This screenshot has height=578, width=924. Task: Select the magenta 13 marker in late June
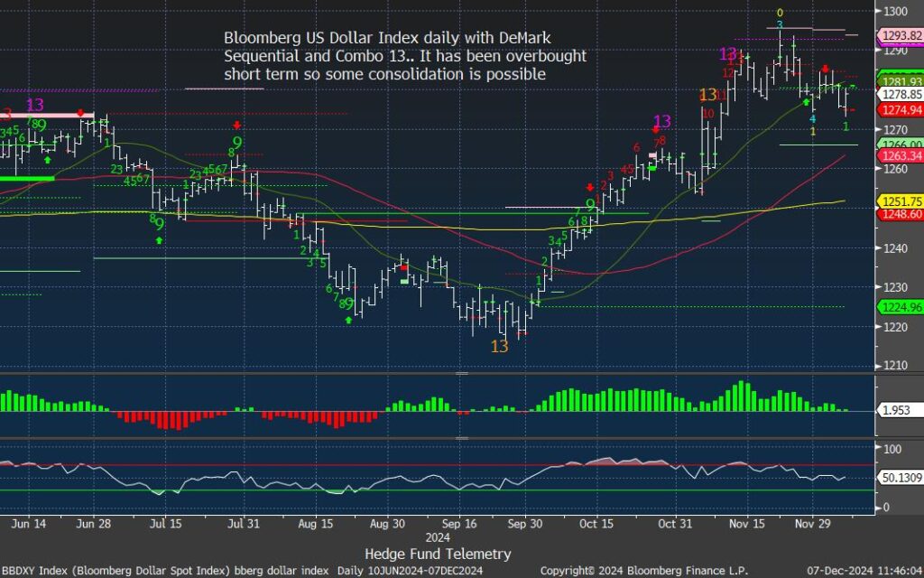tap(35, 105)
